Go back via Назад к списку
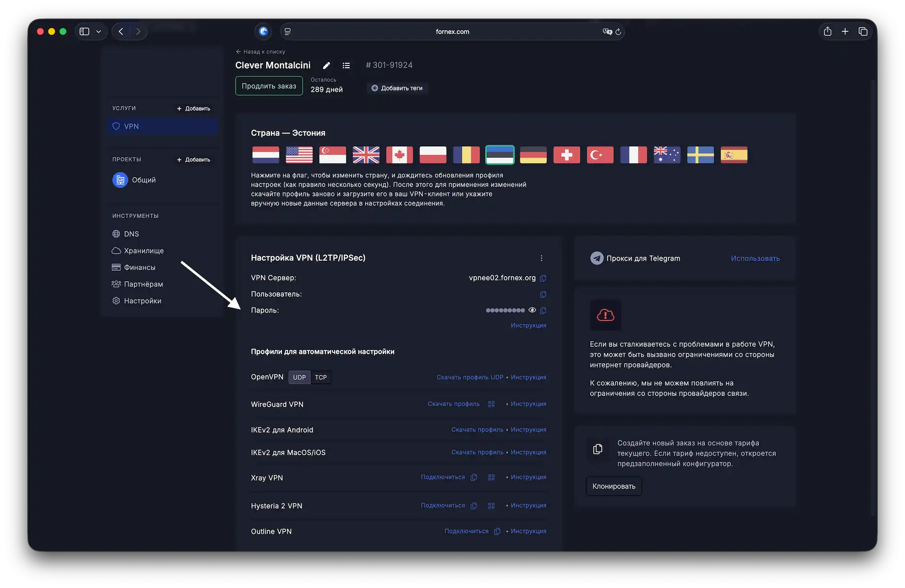The width and height of the screenshot is (905, 588). click(x=260, y=51)
